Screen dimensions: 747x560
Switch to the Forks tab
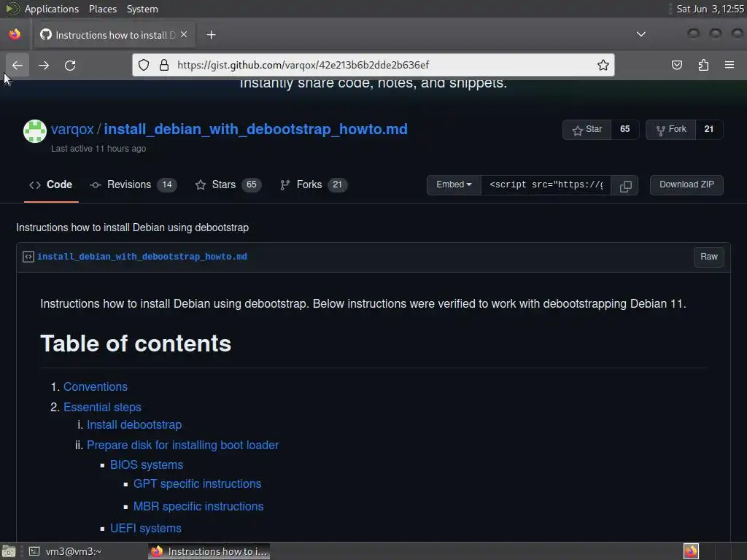click(x=314, y=184)
